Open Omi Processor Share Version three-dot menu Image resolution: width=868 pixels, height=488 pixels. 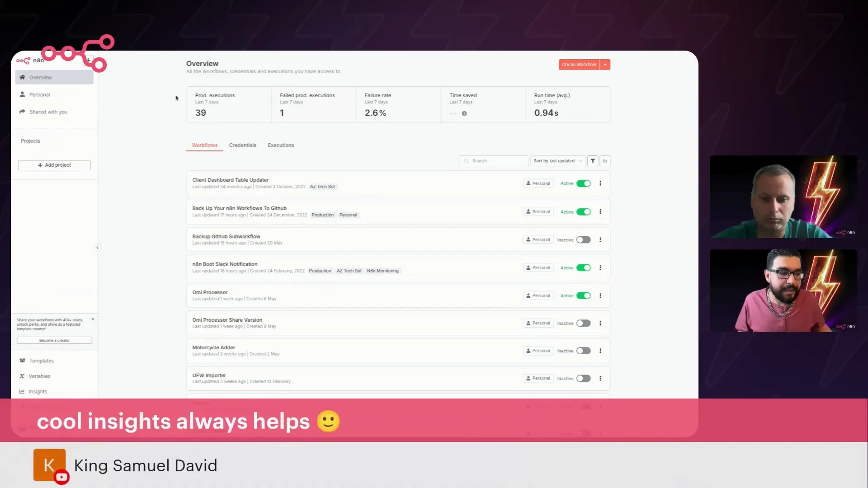(600, 324)
